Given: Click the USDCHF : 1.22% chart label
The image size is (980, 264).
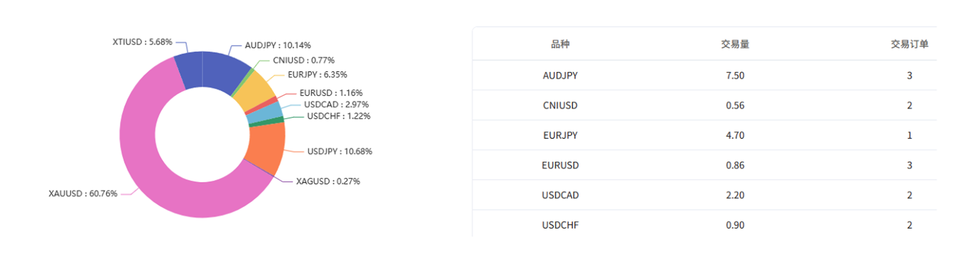Looking at the screenshot, I should point(339,116).
